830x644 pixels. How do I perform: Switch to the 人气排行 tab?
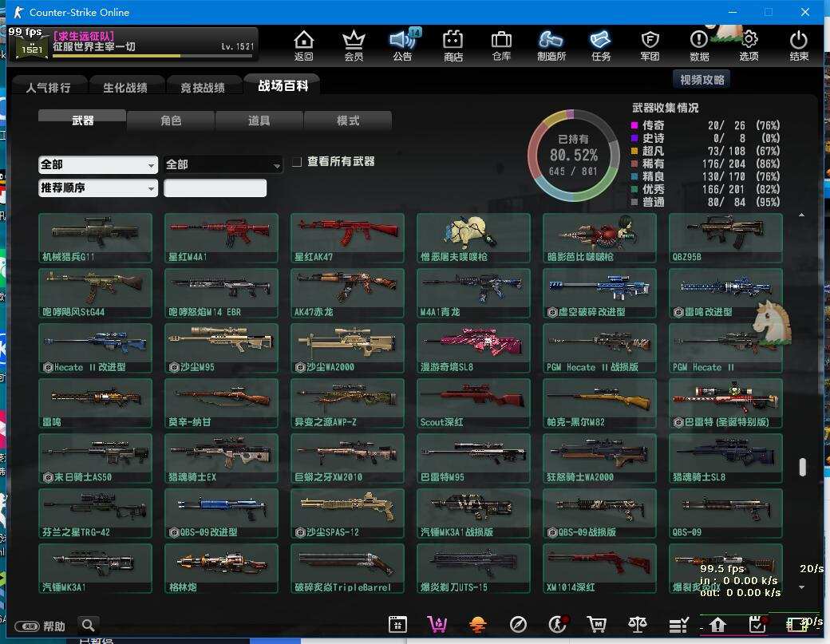[48, 87]
